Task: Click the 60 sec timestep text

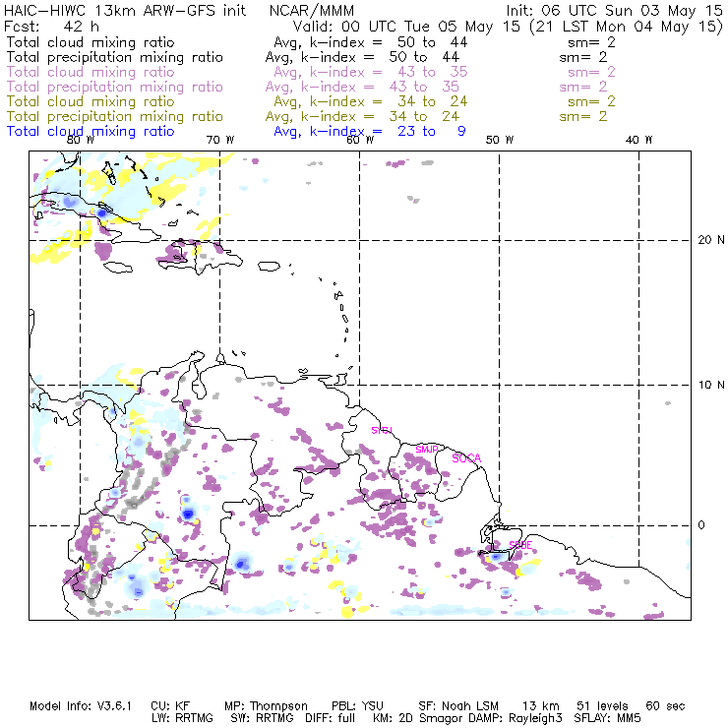Action: tap(665, 706)
